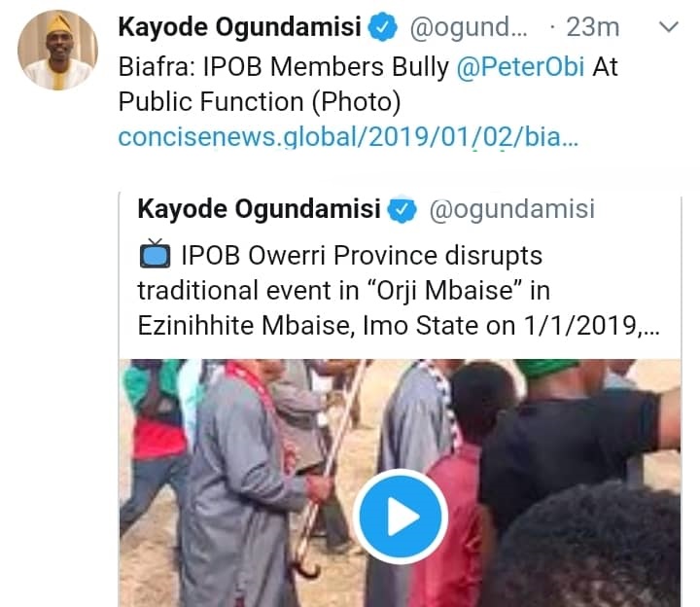The width and height of the screenshot is (700, 607).
Task: Click the TV emoji icon in quoted tweet
Action: click(155, 254)
